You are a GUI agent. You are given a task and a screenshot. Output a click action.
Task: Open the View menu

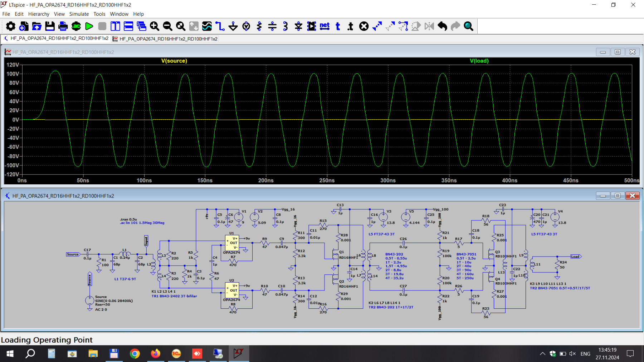click(x=59, y=14)
